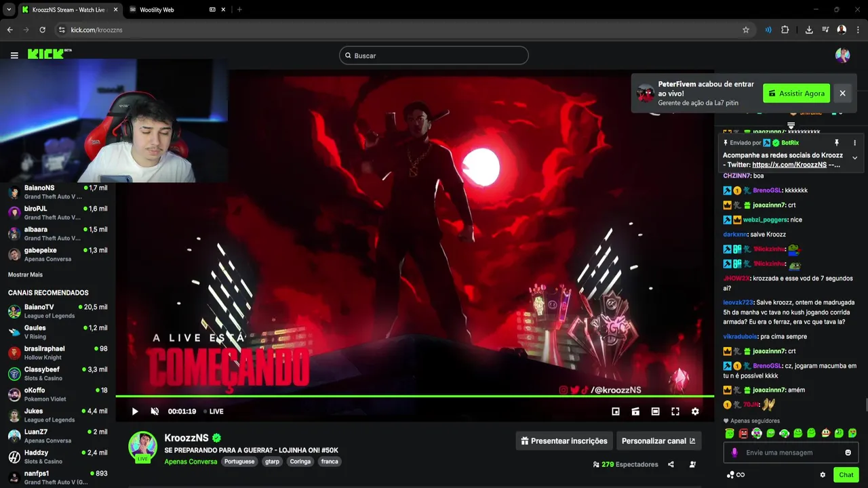The width and height of the screenshot is (868, 488).
Task: Toggle theater mode
Action: (x=655, y=411)
